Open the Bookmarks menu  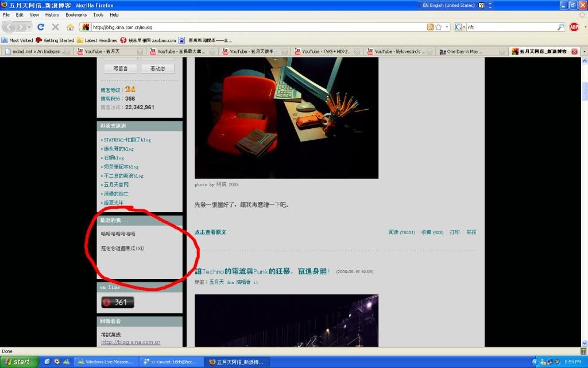pos(76,15)
